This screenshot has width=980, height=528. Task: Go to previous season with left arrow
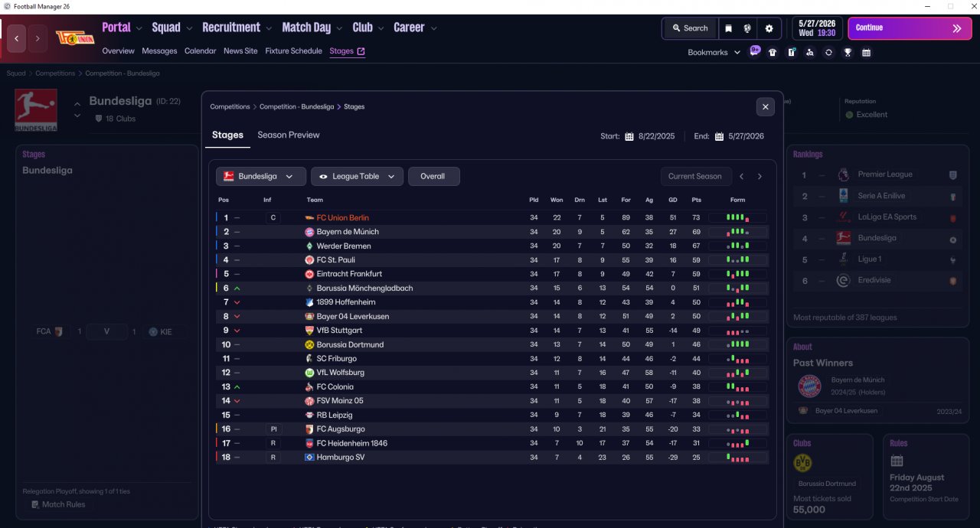click(741, 177)
